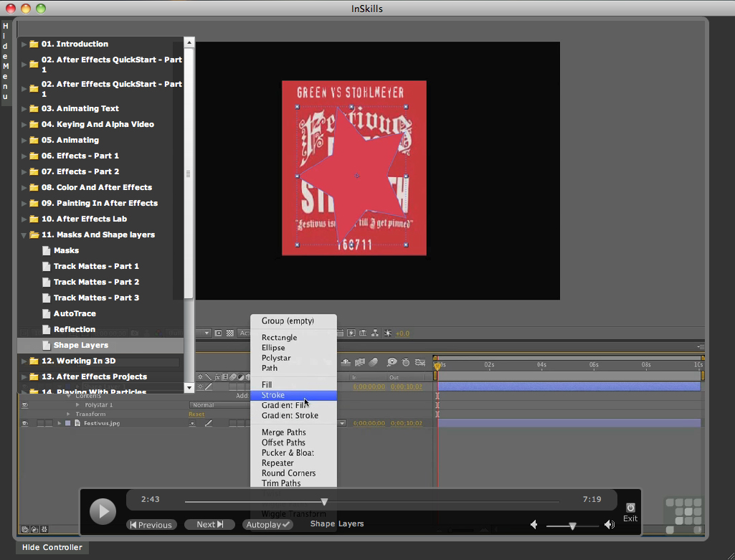Expand the 05. Animating folder
Viewport: 735px width, 560px height.
point(24,140)
